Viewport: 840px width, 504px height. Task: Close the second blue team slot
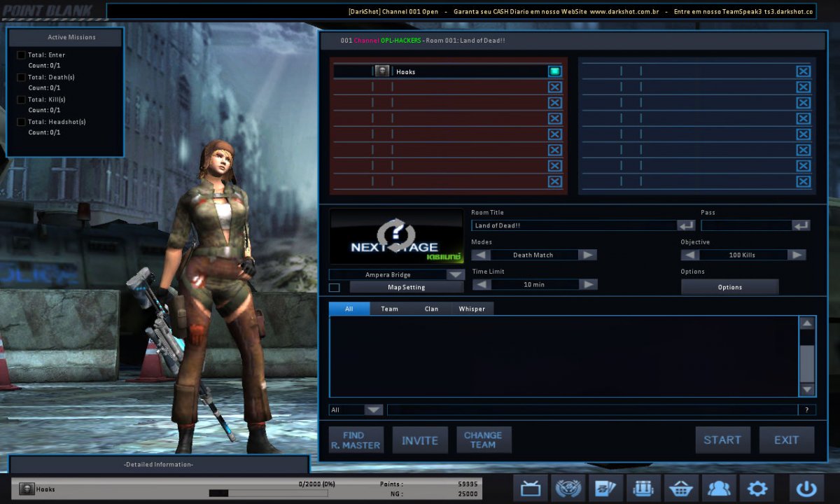pyautogui.click(x=803, y=87)
